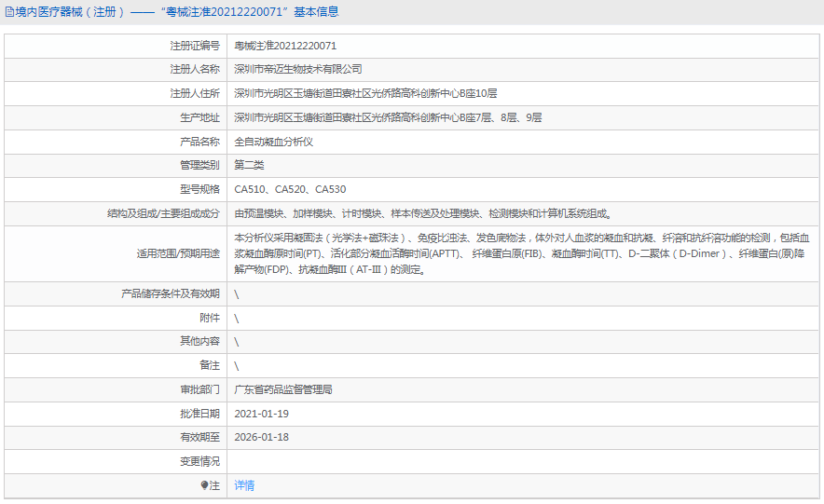
Task: Click the 审批部门 label
Action: (x=199, y=389)
